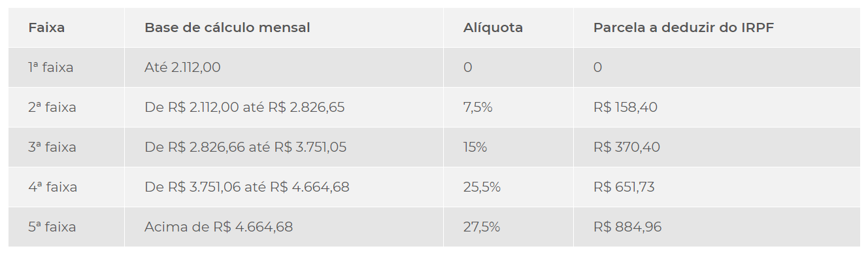Select the Parcela a deduzir do IRPF header
This screenshot has height=257, width=868.
pos(684,27)
